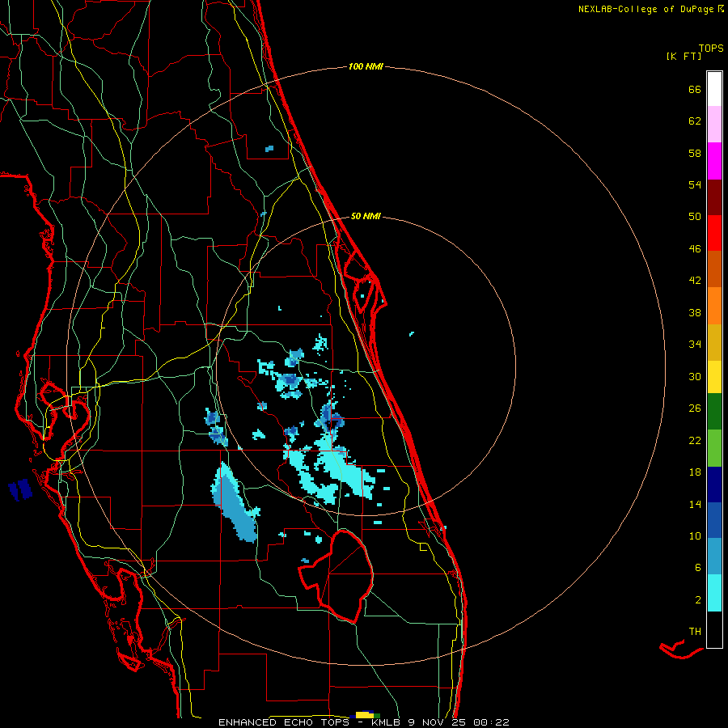Click the bright red 46-50 K FT legend swatch

(714, 233)
